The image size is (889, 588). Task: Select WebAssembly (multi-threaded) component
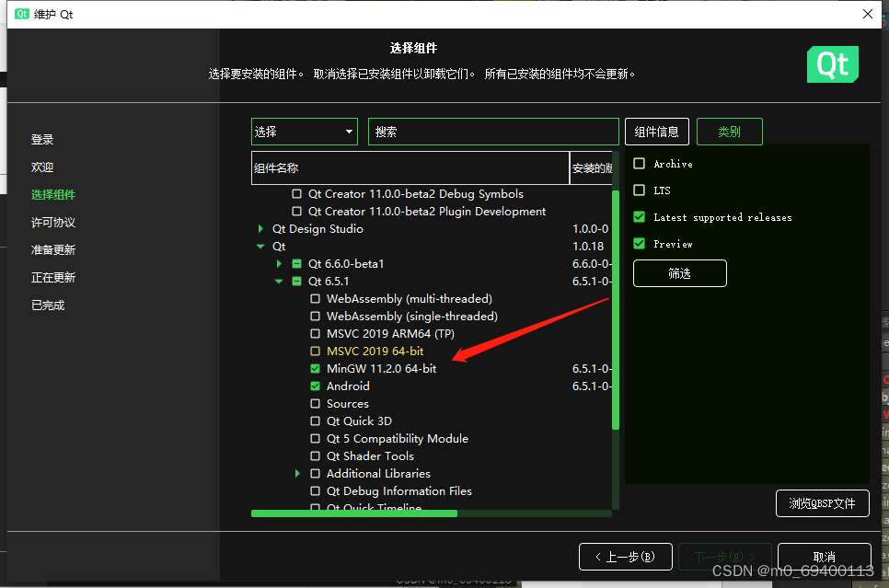pos(317,298)
